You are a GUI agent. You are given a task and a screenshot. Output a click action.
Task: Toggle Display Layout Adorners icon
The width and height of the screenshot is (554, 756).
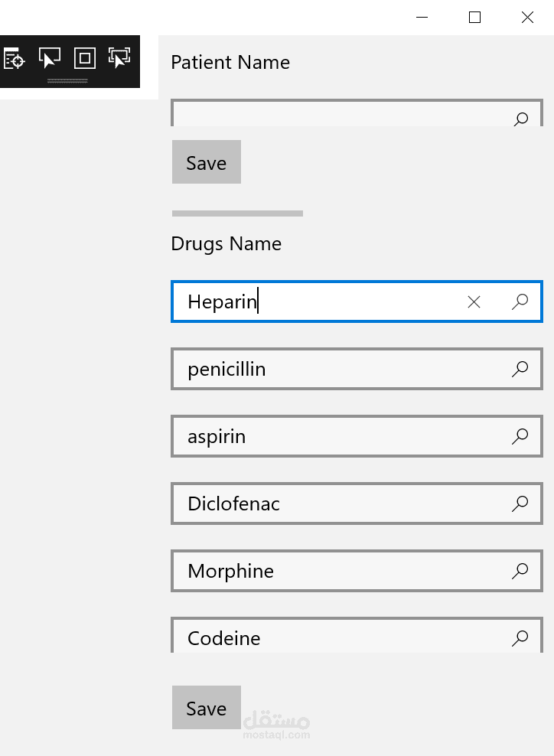pos(84,58)
